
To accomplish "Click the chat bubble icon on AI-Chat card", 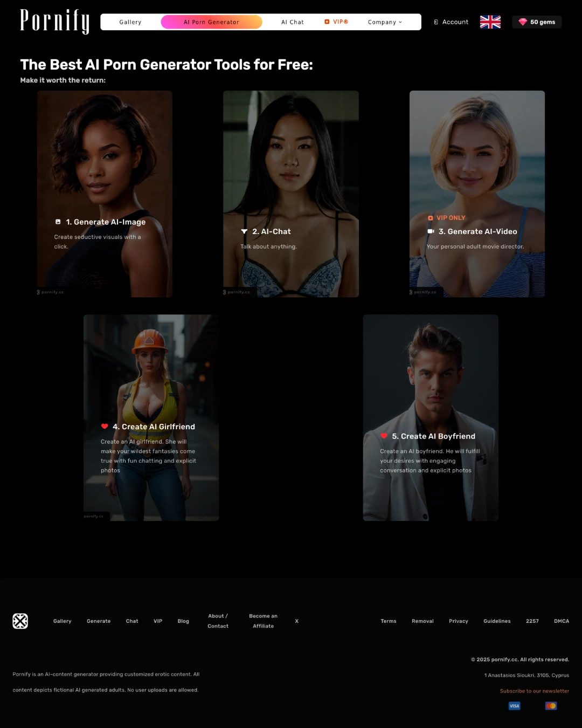I will tap(244, 231).
